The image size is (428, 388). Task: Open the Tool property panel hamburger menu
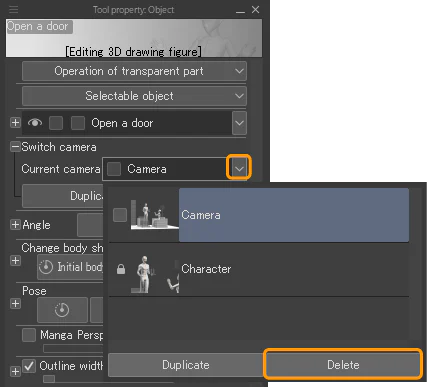pyautogui.click(x=14, y=9)
